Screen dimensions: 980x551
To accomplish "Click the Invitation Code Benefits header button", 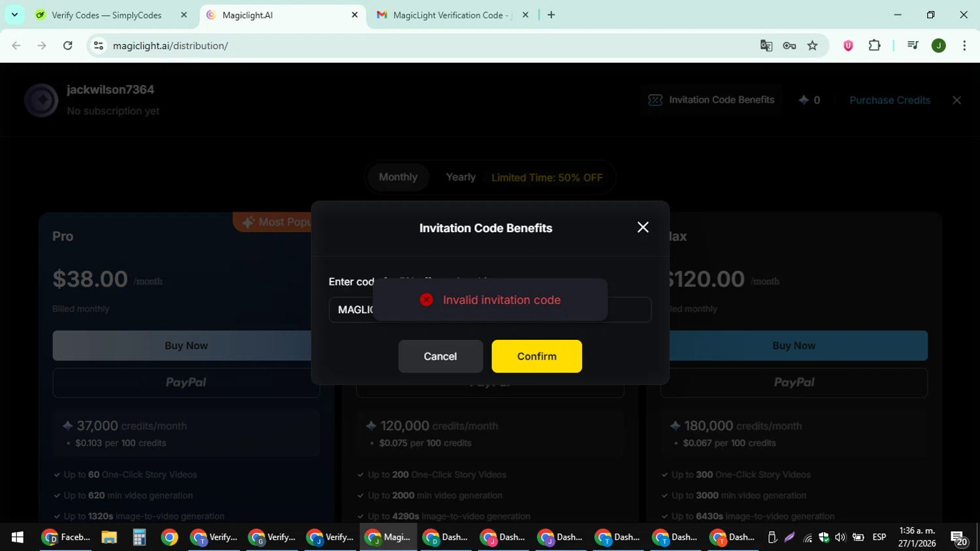I will 711,100.
